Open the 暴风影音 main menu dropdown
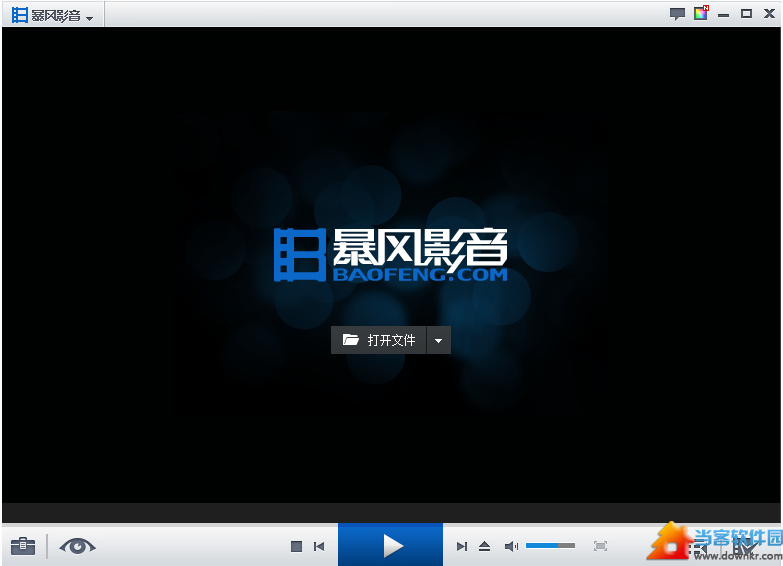 [52, 15]
